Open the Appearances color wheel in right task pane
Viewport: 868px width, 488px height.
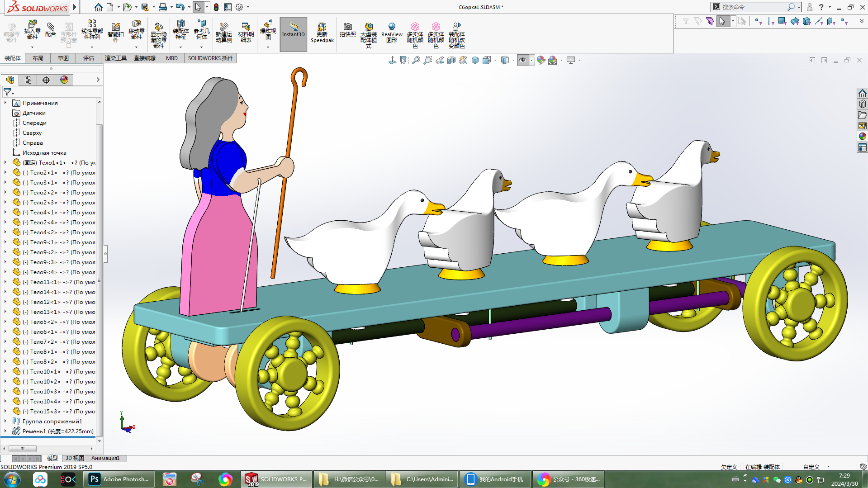(862, 136)
